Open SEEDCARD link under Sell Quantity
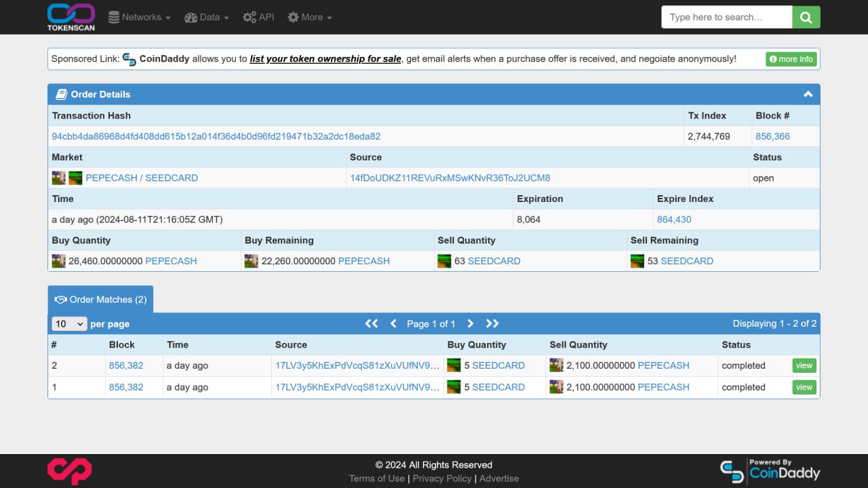Image resolution: width=868 pixels, height=488 pixels. point(494,261)
